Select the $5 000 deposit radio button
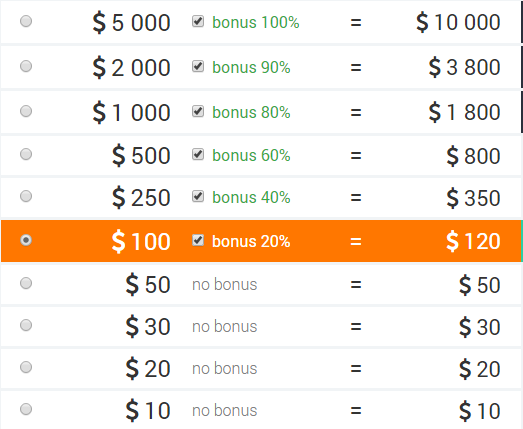 [26, 21]
